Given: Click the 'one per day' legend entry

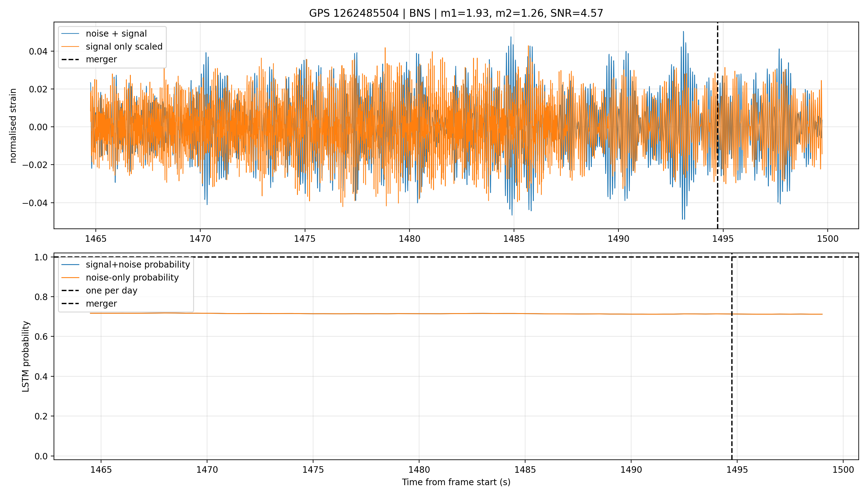Looking at the screenshot, I should [99, 290].
